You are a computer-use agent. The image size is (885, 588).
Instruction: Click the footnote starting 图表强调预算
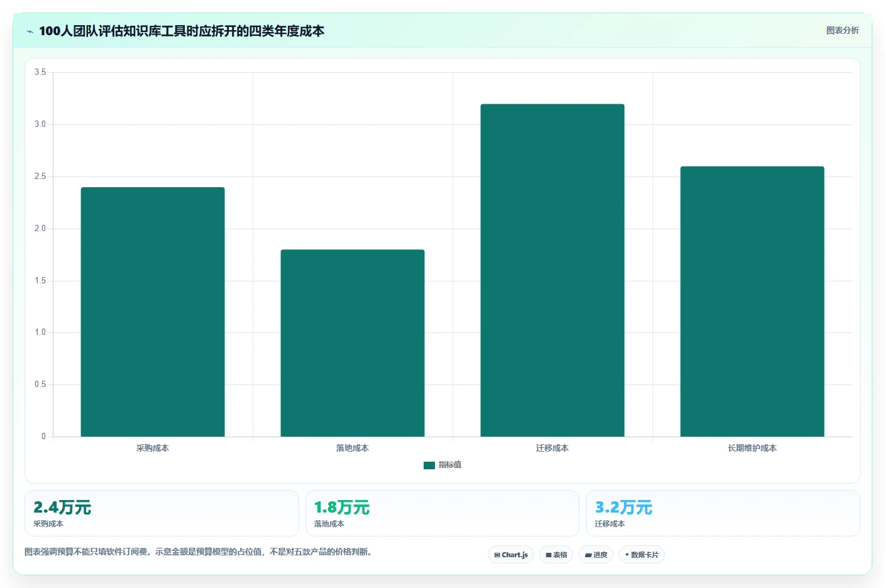(199, 552)
